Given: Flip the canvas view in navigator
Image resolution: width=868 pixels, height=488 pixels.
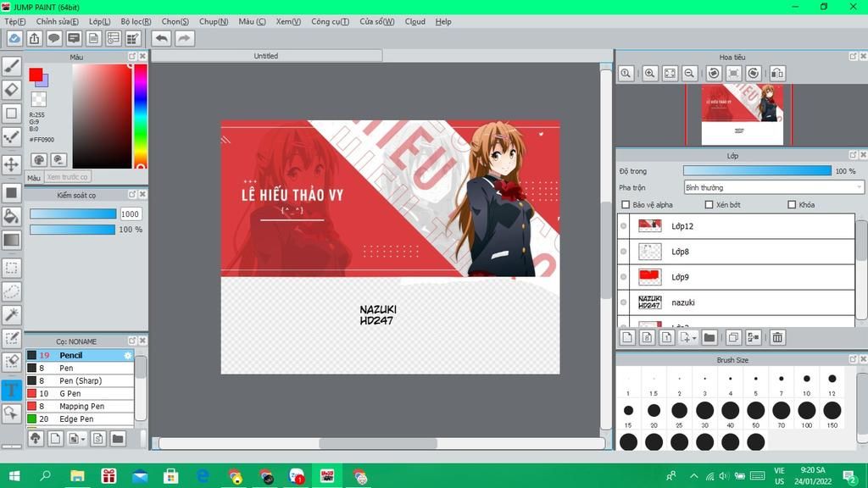Looking at the screenshot, I should click(778, 73).
